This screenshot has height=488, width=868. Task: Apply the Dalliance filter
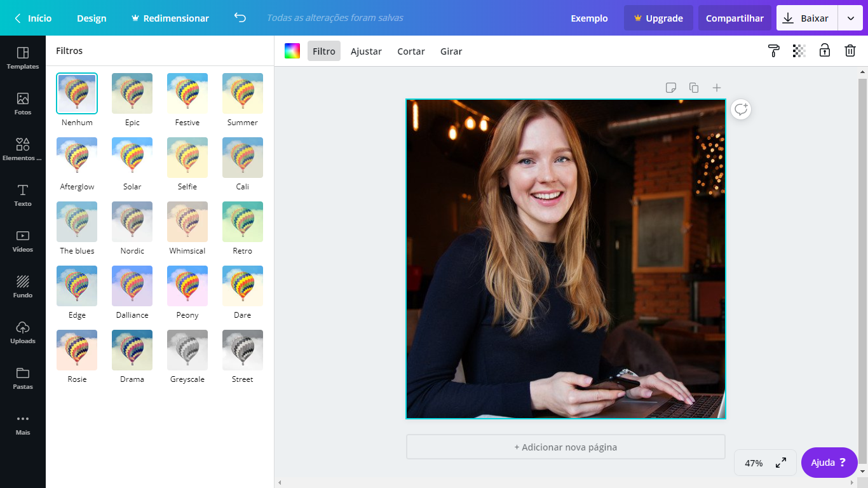pos(132,286)
